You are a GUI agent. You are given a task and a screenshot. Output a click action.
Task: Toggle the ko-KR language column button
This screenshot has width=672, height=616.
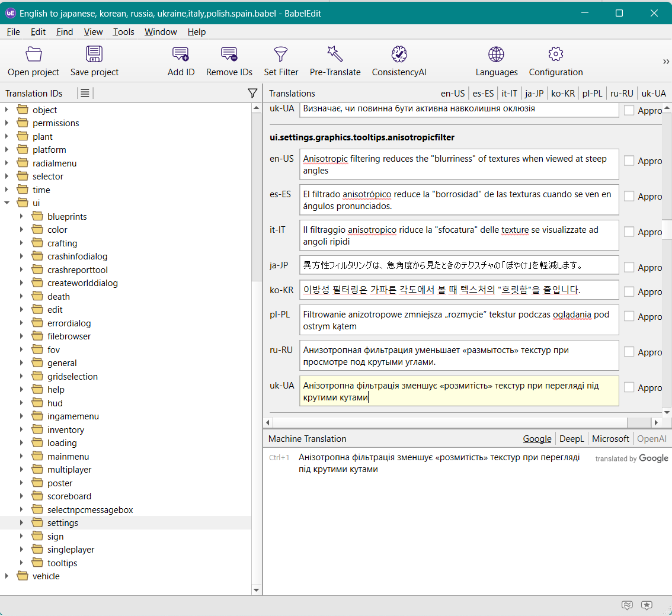point(562,94)
